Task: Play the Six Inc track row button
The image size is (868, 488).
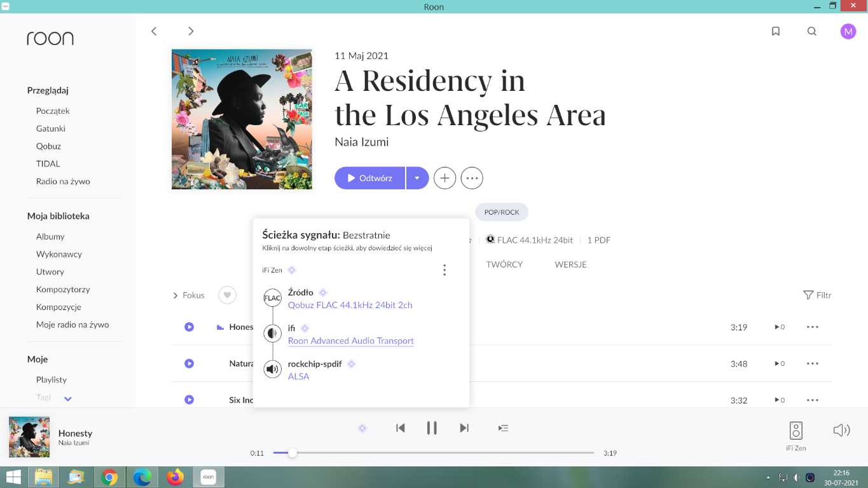Action: click(189, 400)
